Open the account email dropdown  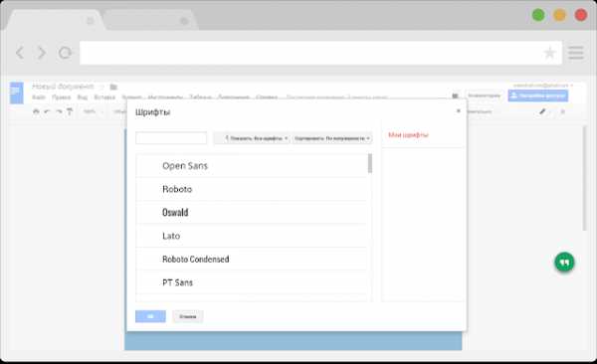click(x=542, y=86)
